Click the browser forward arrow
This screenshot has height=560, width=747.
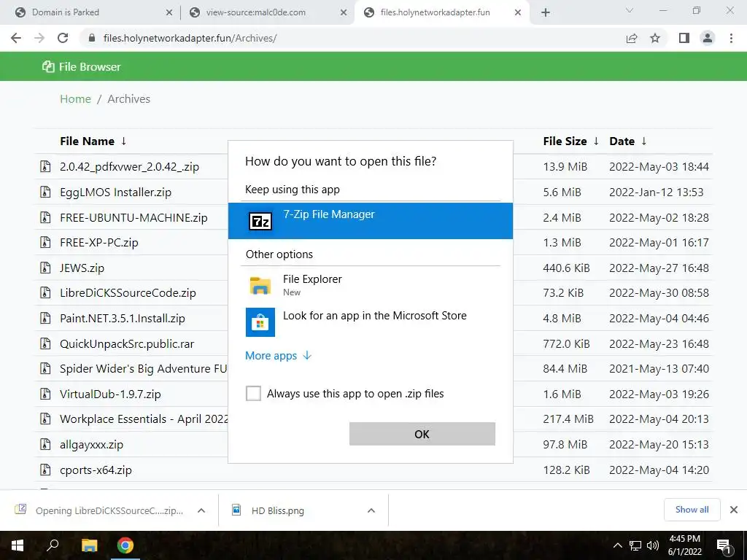pyautogui.click(x=39, y=38)
